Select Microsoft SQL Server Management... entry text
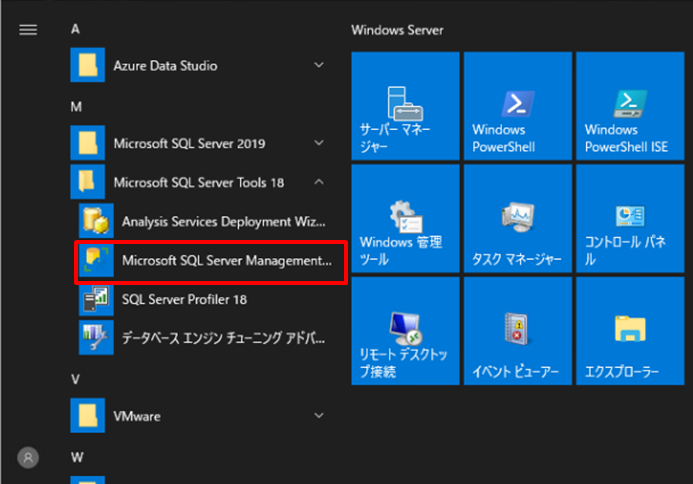This screenshot has width=693, height=484. (x=227, y=260)
